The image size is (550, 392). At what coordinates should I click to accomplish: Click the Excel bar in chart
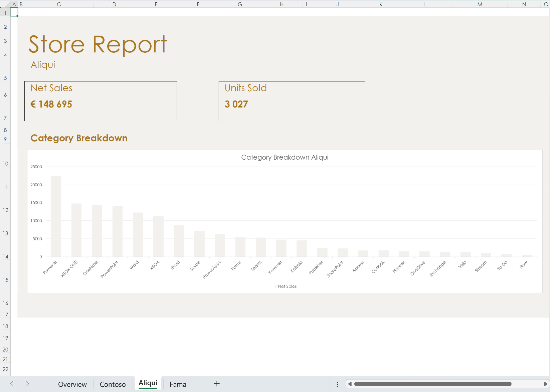click(x=179, y=241)
